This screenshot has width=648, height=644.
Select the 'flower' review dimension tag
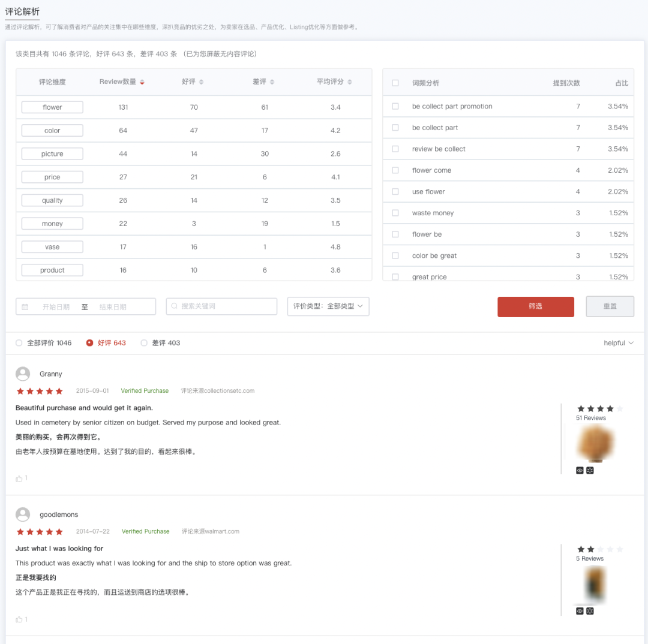[52, 107]
